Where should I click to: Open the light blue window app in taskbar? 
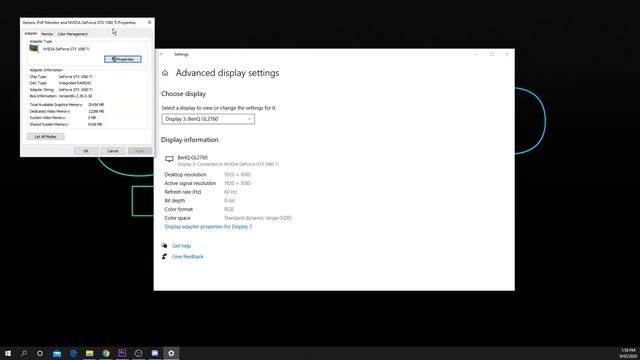pos(155,353)
